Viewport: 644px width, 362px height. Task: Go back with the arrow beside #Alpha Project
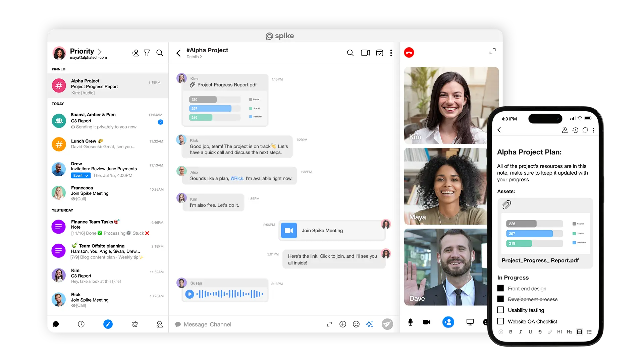pyautogui.click(x=178, y=53)
